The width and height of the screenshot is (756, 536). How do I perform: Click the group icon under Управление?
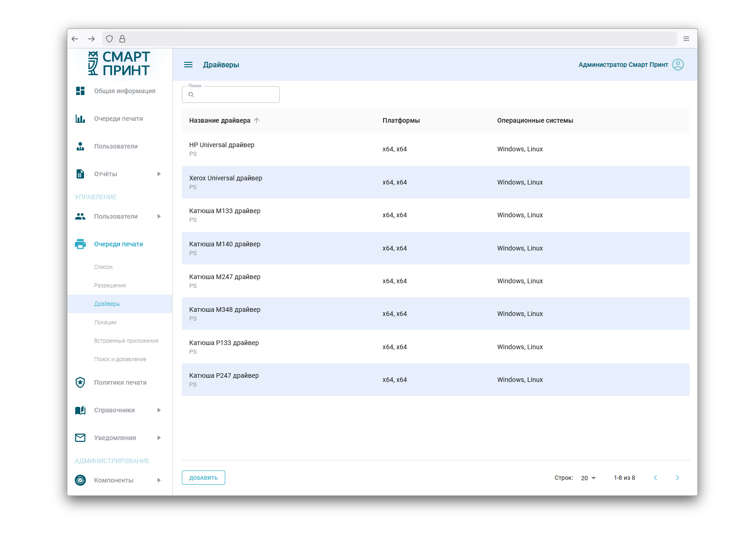(x=80, y=216)
